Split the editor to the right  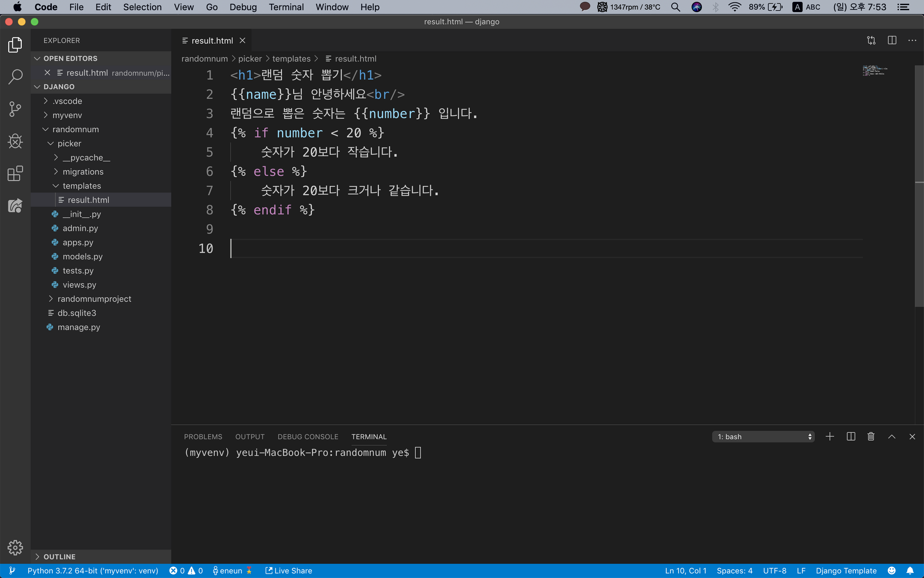[892, 41]
